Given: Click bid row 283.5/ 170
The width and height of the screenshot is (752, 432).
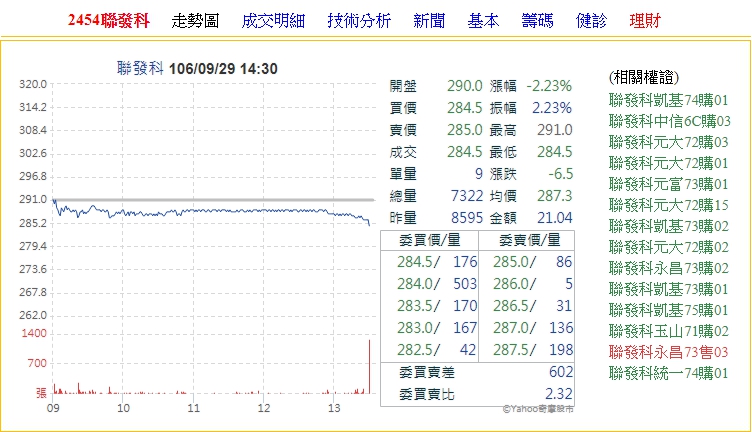Looking at the screenshot, I should [437, 306].
